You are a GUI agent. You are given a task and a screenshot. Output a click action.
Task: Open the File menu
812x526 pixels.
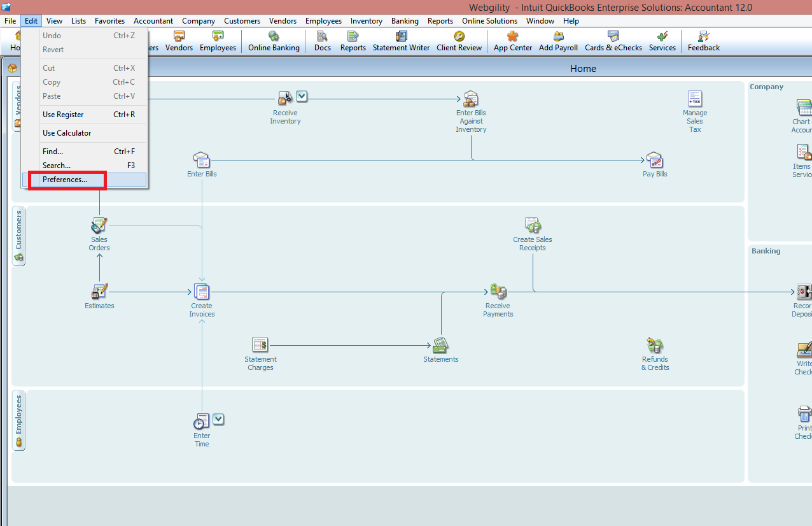coord(10,21)
